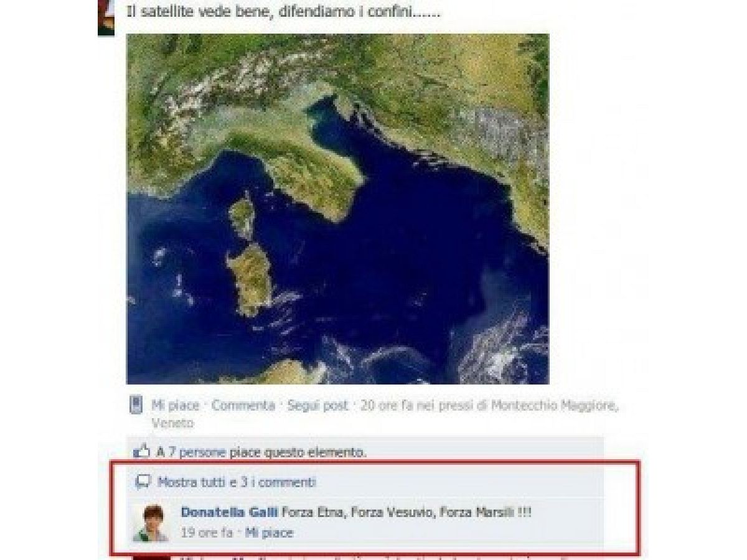Click Commenta to write a comment
Image resolution: width=747 pixels, height=560 pixels.
point(243,406)
